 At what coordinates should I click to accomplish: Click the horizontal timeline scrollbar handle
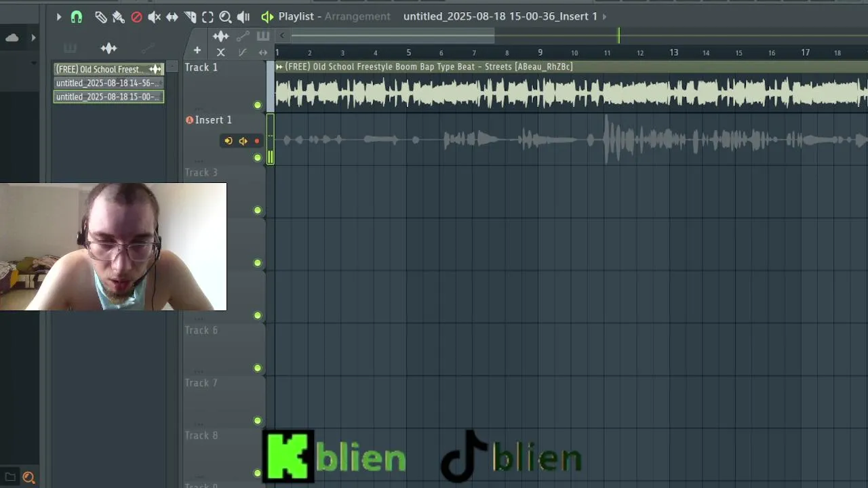pos(393,36)
